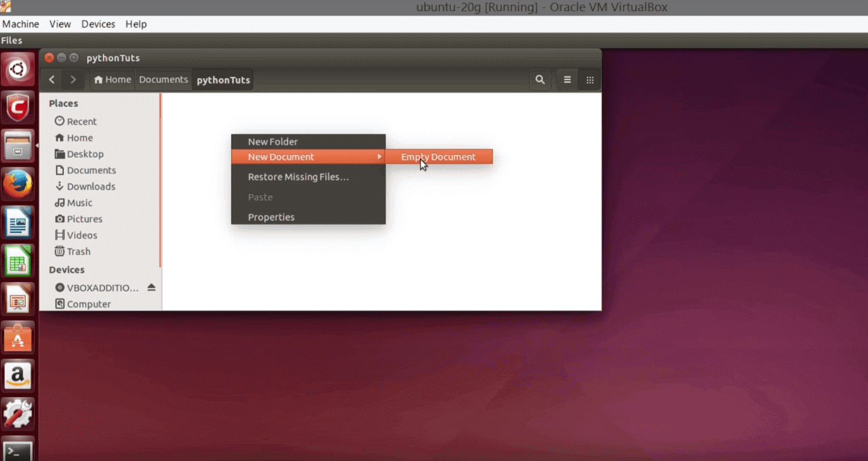Open System Settings from the launcher
The image size is (868, 461).
[x=18, y=413]
